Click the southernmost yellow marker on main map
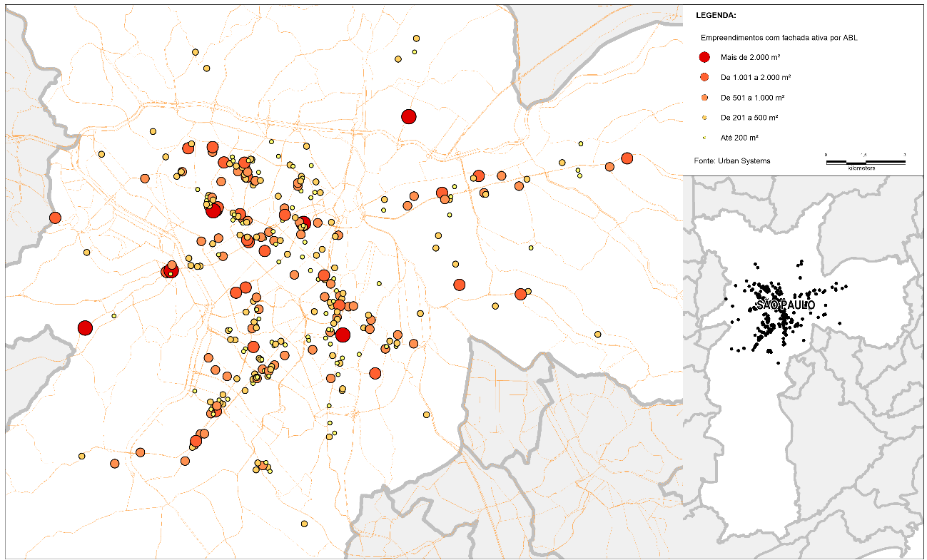This screenshot has width=927, height=560. pyautogui.click(x=304, y=524)
